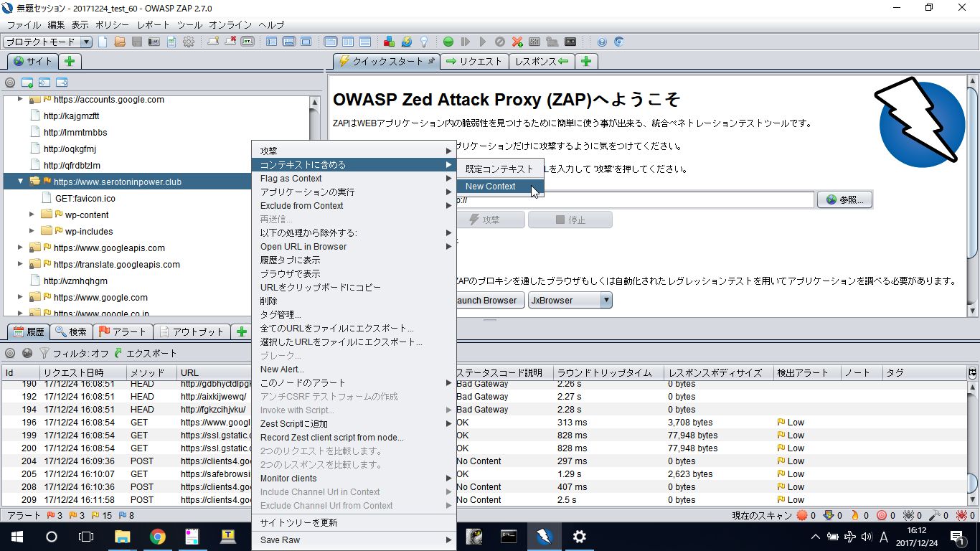Switch to the 検索 (Search) tab
Screen dimensions: 980x551
coord(71,331)
